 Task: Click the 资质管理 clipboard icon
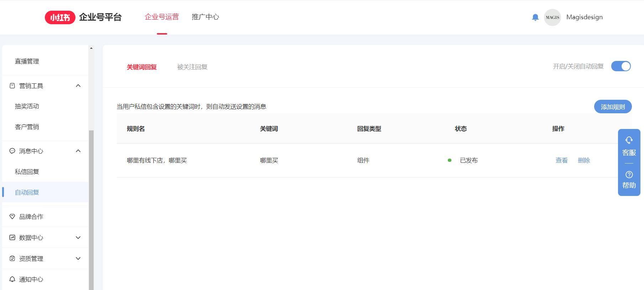pos(12,259)
